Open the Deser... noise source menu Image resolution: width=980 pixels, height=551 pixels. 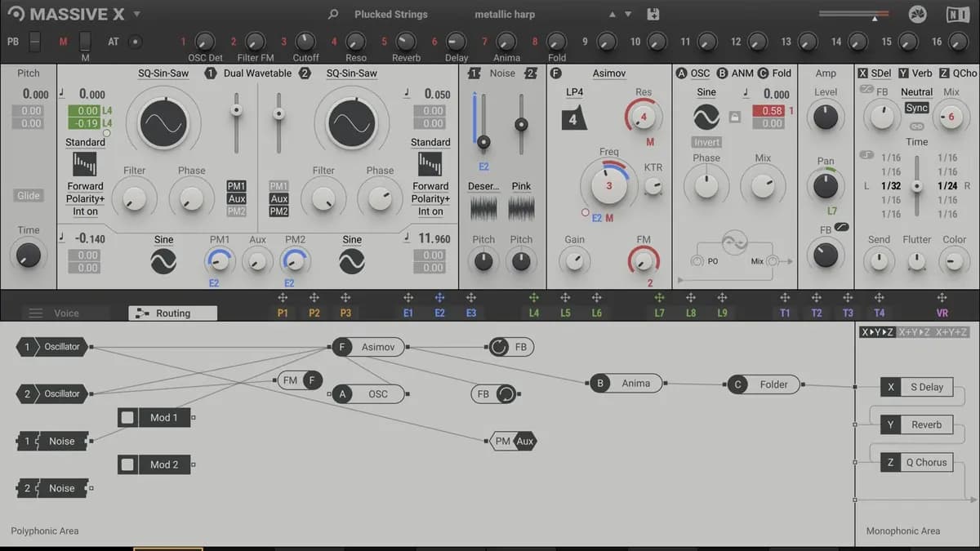[483, 186]
